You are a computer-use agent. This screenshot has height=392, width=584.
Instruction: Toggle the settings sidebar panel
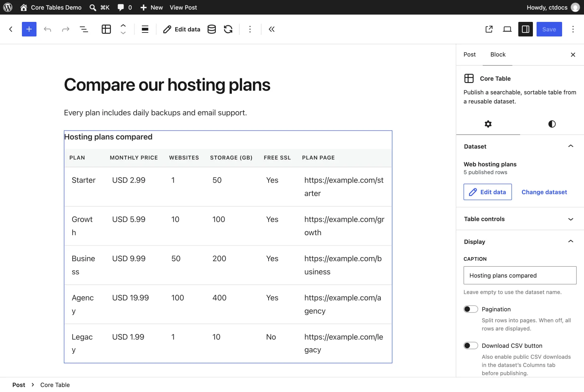[526, 29]
